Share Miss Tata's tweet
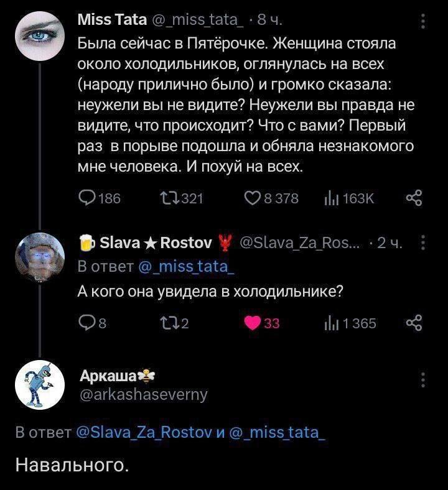The height and width of the screenshot is (490, 448). coord(413,198)
